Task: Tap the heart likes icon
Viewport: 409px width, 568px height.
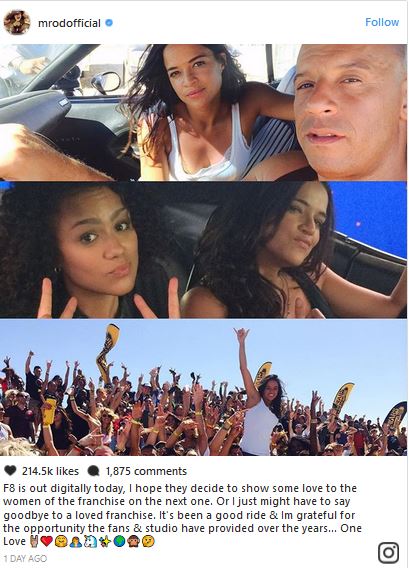Action: 11,471
